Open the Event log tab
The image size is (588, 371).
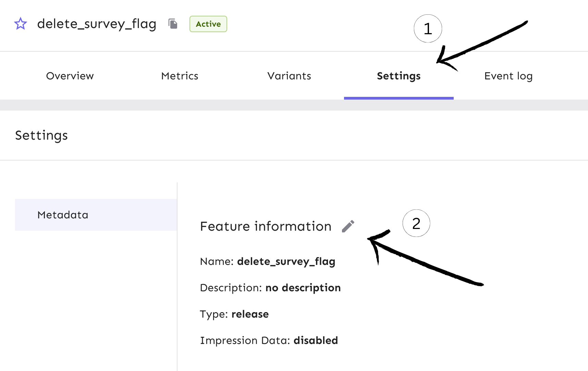[x=508, y=76]
